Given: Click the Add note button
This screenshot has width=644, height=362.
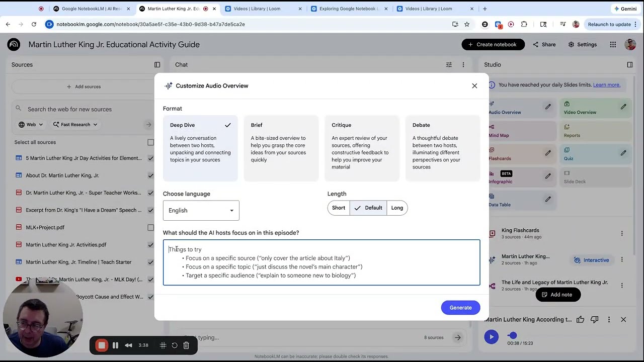Looking at the screenshot, I should (x=558, y=295).
